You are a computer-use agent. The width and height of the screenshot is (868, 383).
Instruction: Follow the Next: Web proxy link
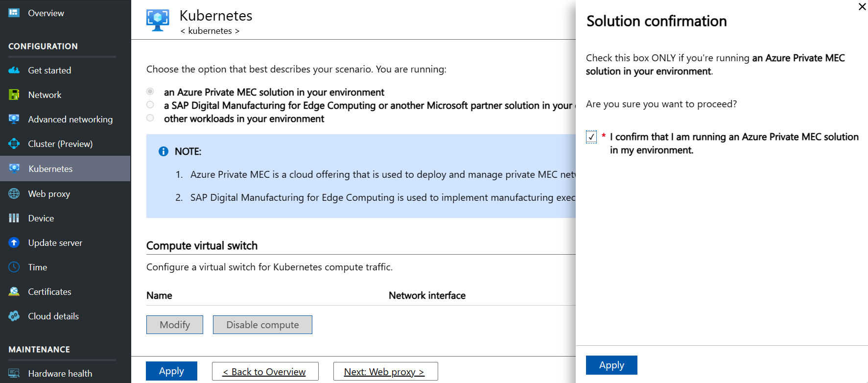pos(385,372)
